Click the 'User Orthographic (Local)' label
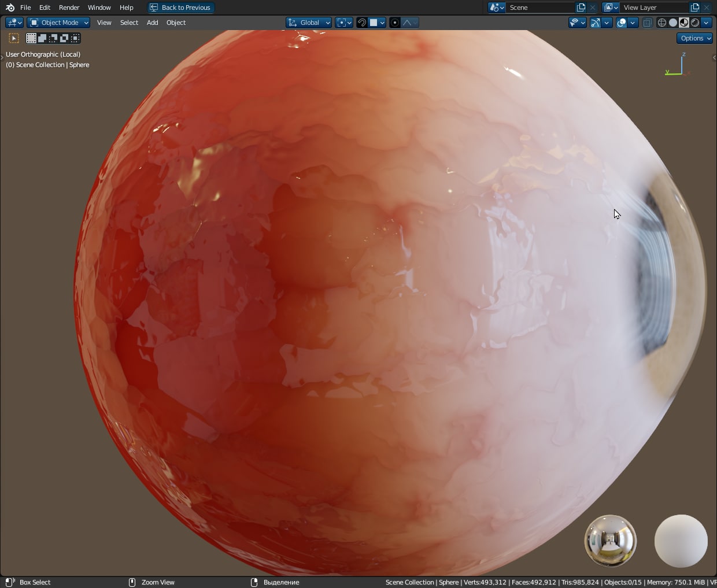717x588 pixels. [43, 54]
